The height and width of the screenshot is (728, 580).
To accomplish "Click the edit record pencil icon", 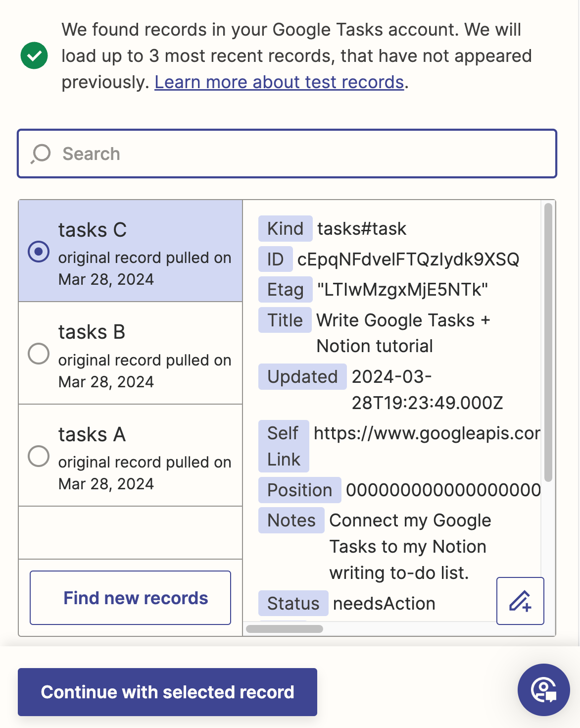I will (520, 601).
